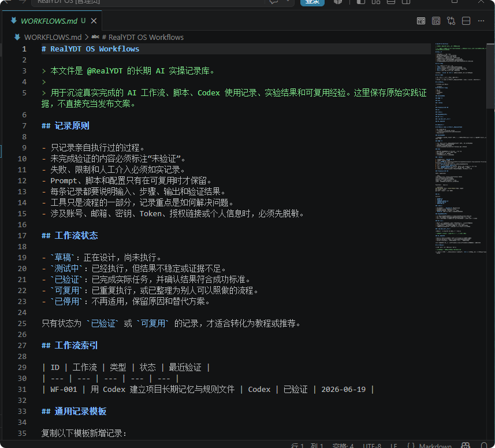Close the WORKFLOWS.md editor tab
Screen dimensions: 495x448
click(x=94, y=21)
